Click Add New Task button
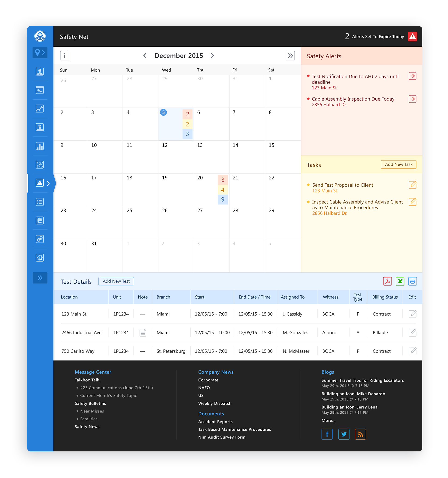Viewport: 448px width, 478px height. point(399,164)
